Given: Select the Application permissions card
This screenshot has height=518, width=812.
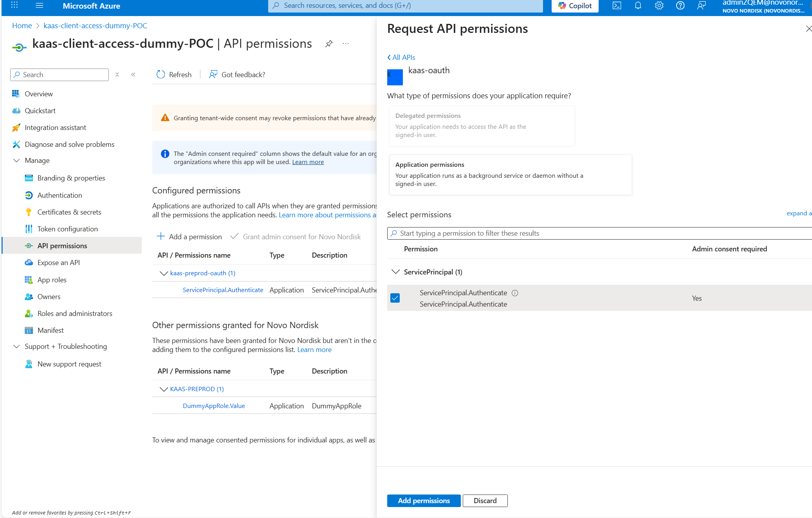Looking at the screenshot, I should (511, 175).
